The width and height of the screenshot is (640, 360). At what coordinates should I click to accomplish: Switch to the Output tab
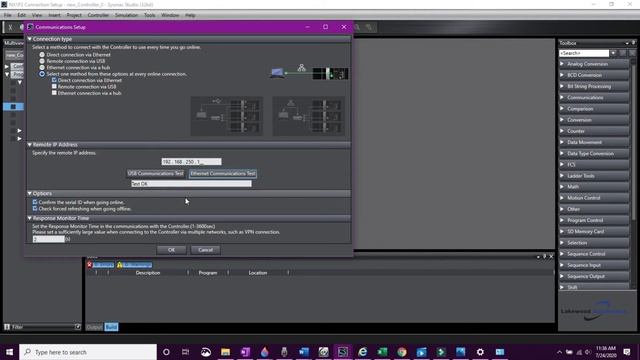coord(94,327)
